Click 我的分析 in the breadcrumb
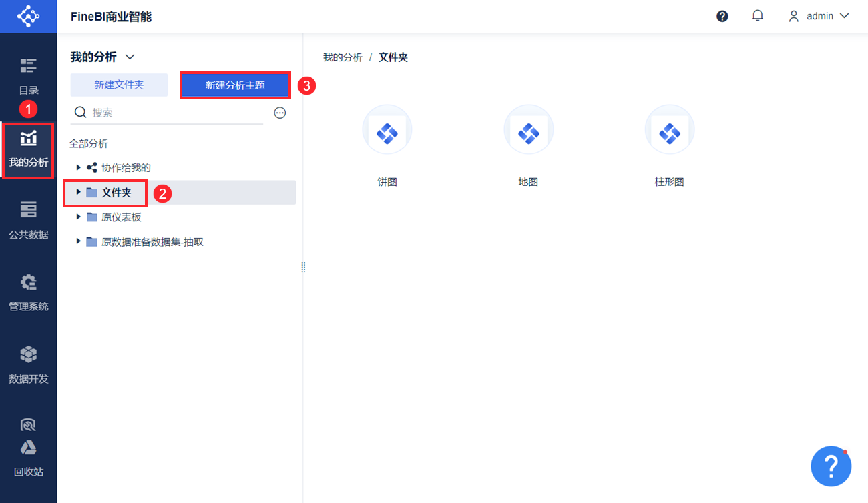This screenshot has width=868, height=503. [x=343, y=57]
